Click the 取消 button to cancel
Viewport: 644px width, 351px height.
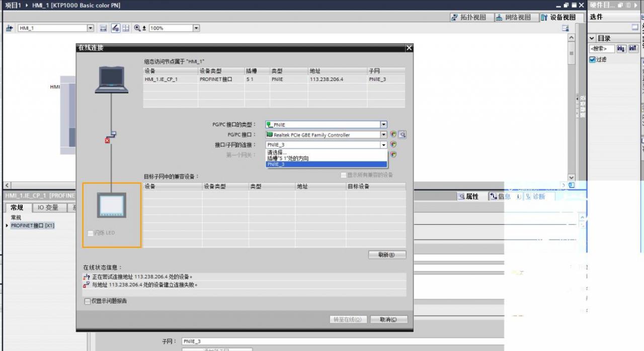pos(388,319)
